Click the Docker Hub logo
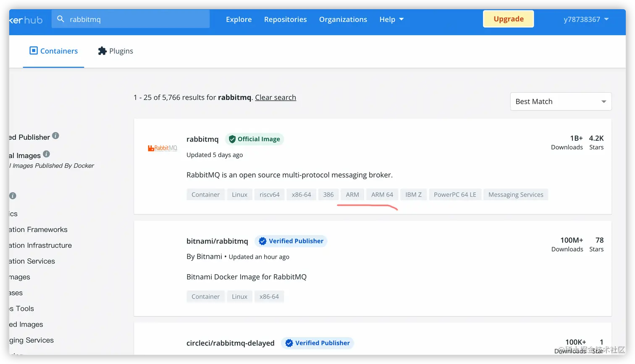This screenshot has height=364, width=635. tap(26, 20)
